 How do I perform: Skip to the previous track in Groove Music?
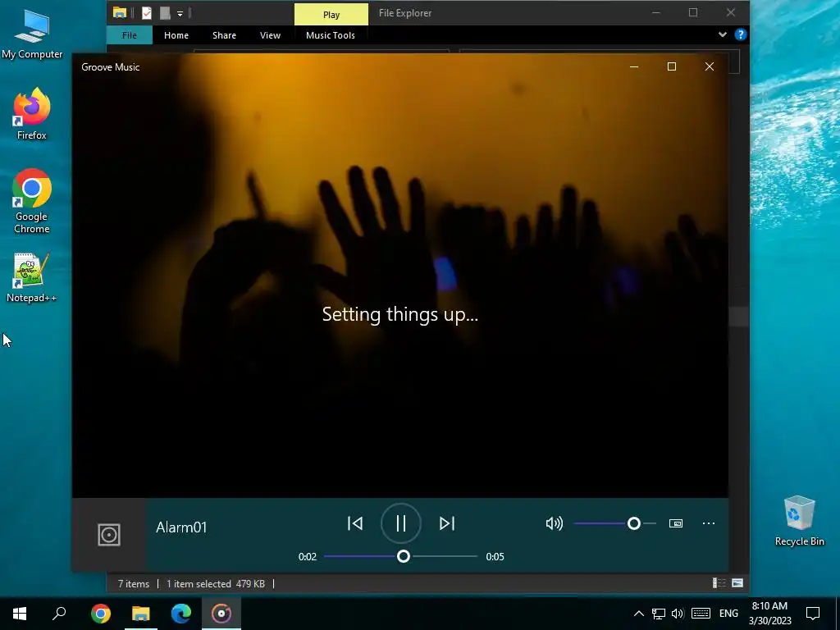355,523
